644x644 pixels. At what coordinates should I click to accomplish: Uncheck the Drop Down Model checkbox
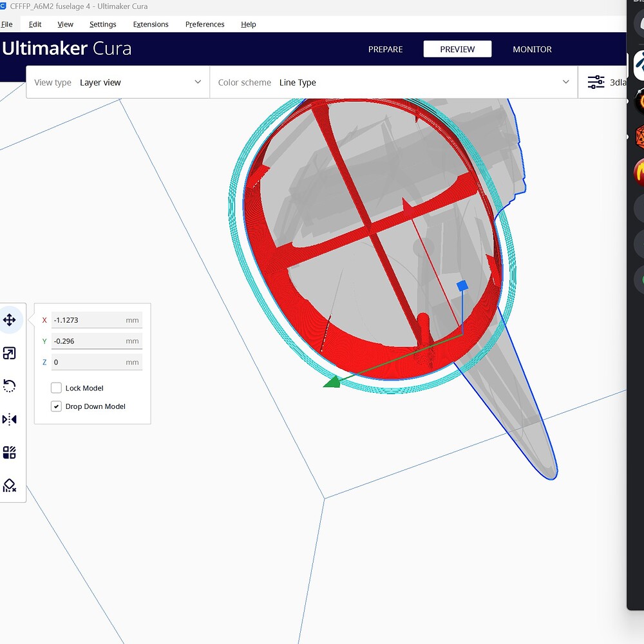coord(56,406)
